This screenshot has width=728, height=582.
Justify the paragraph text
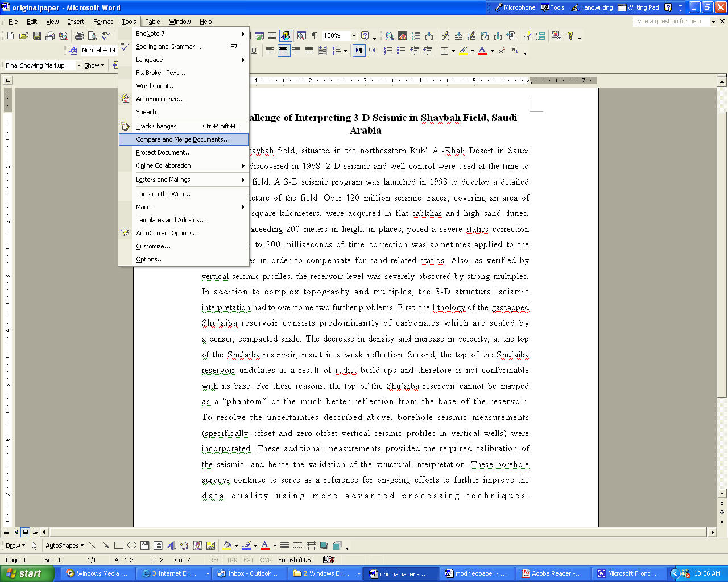click(x=309, y=51)
